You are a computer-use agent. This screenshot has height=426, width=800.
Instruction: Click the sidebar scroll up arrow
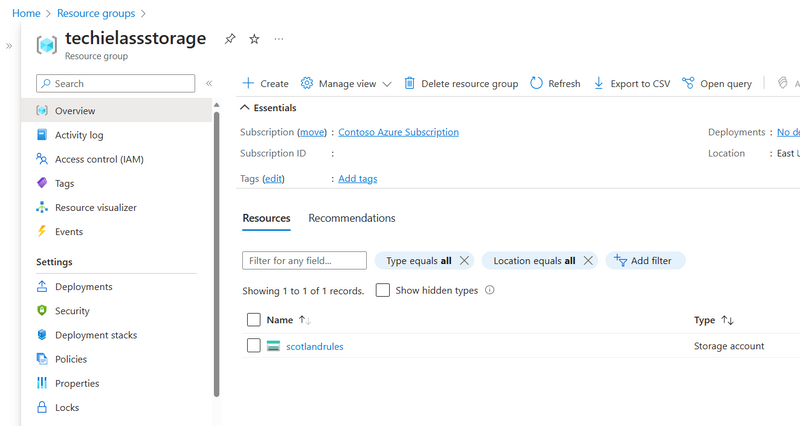tap(216, 105)
